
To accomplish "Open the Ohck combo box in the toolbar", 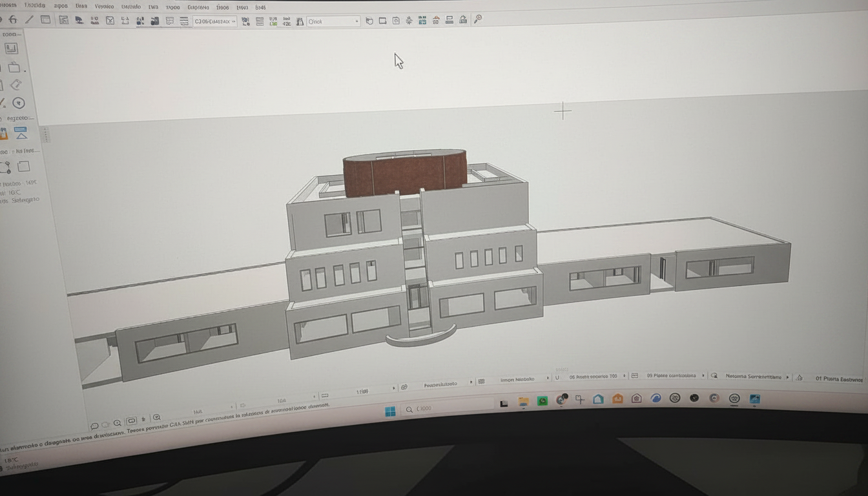I will tap(333, 21).
